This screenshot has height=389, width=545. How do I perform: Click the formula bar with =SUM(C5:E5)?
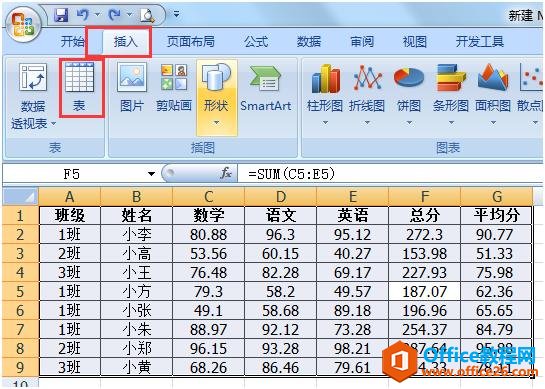[x=391, y=173]
